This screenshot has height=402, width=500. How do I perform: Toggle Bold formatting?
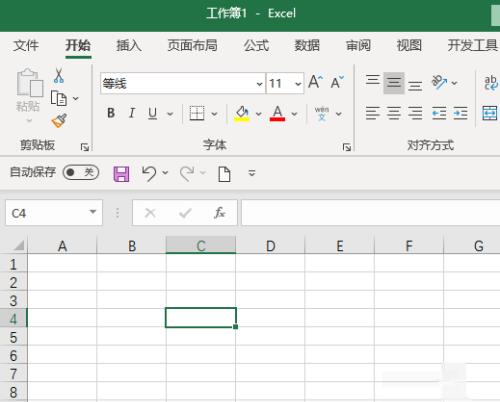[111, 113]
